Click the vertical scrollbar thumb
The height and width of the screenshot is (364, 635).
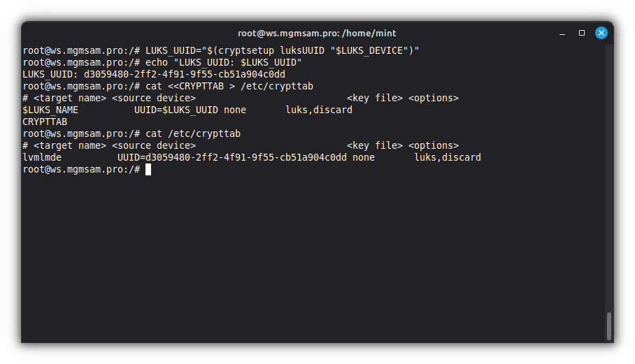pos(609,326)
